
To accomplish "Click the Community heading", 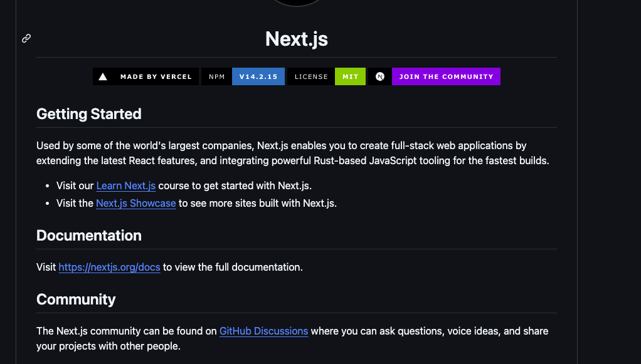I will [76, 299].
